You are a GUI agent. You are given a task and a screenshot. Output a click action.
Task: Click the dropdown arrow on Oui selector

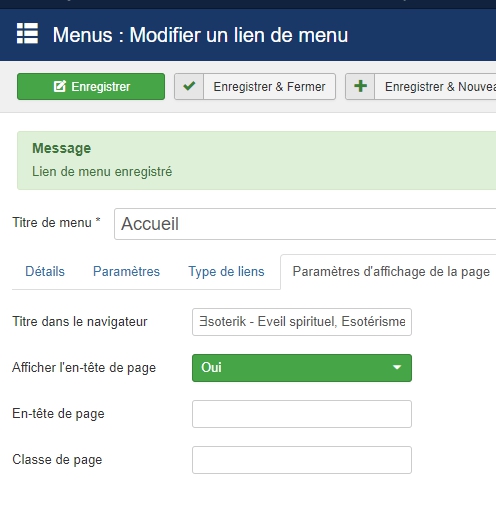point(397,368)
